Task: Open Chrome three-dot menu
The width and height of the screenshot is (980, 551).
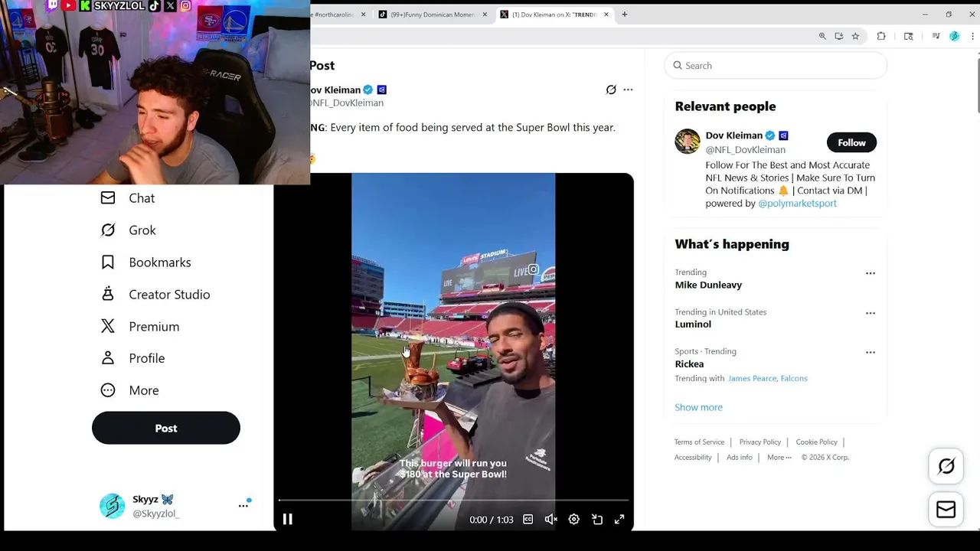Action: [971, 36]
